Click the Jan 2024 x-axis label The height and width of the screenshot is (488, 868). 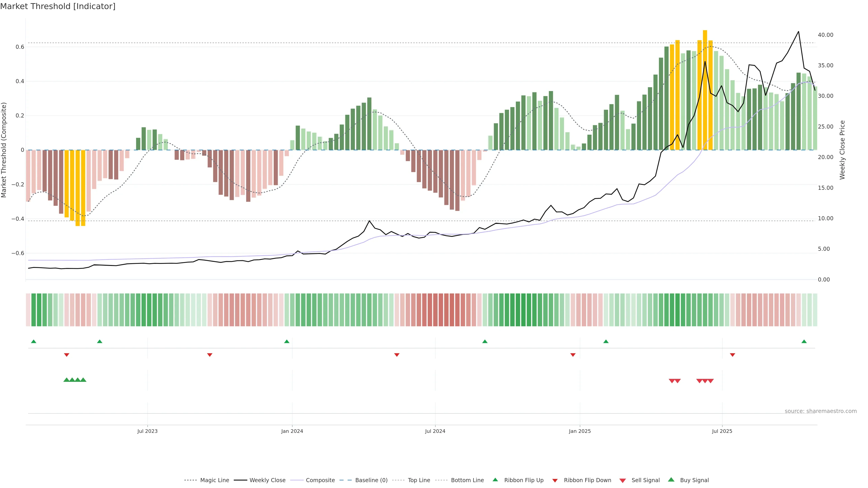pyautogui.click(x=292, y=431)
